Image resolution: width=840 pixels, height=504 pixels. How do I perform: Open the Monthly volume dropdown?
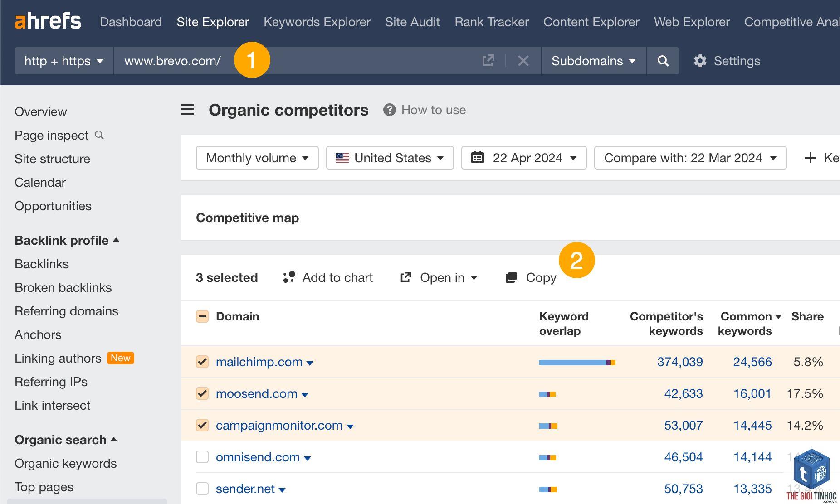pos(257,158)
